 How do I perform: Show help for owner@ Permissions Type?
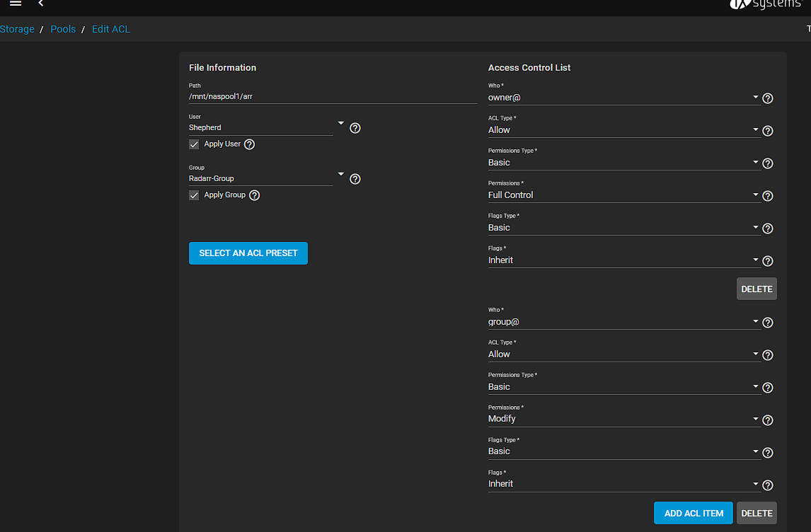click(768, 163)
